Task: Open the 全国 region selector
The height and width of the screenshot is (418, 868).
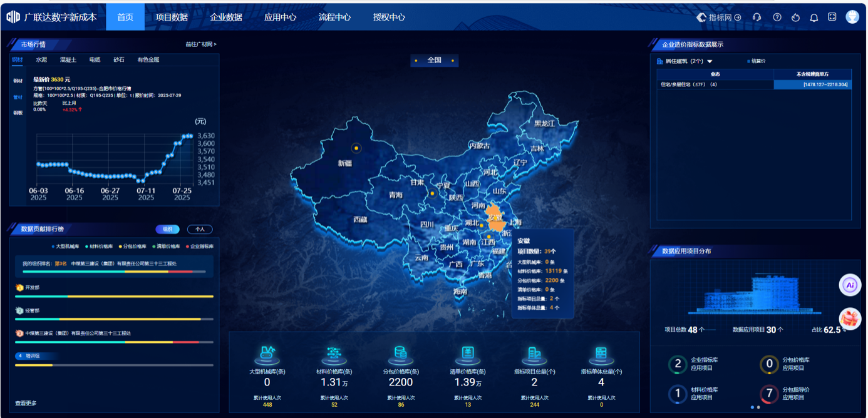Action: (x=434, y=61)
